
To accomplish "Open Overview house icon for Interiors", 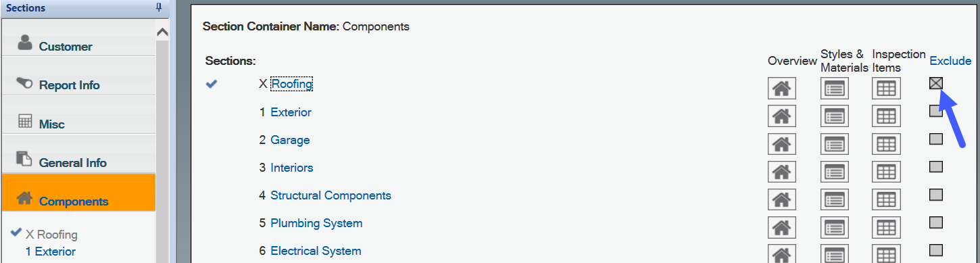I will pos(781,172).
